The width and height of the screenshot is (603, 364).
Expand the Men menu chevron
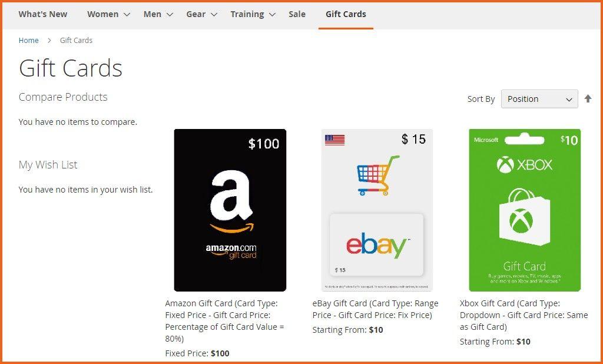(170, 15)
